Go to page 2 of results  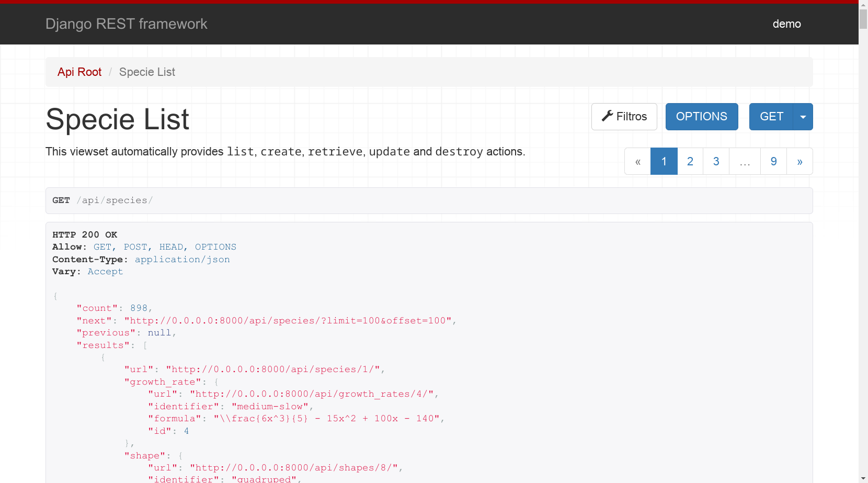pyautogui.click(x=690, y=161)
